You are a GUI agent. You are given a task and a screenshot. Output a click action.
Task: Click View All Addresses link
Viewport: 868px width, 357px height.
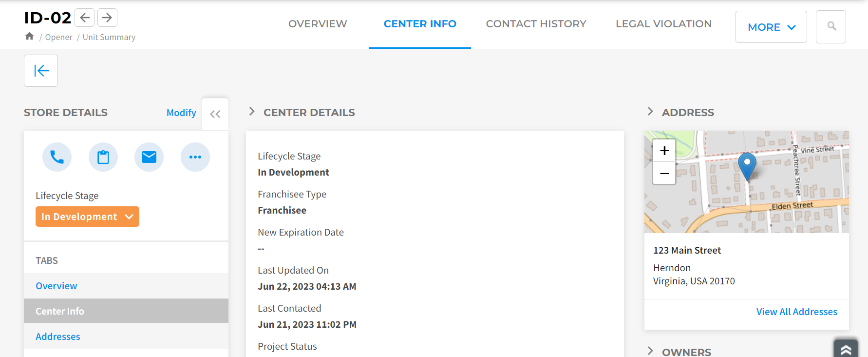click(x=796, y=312)
